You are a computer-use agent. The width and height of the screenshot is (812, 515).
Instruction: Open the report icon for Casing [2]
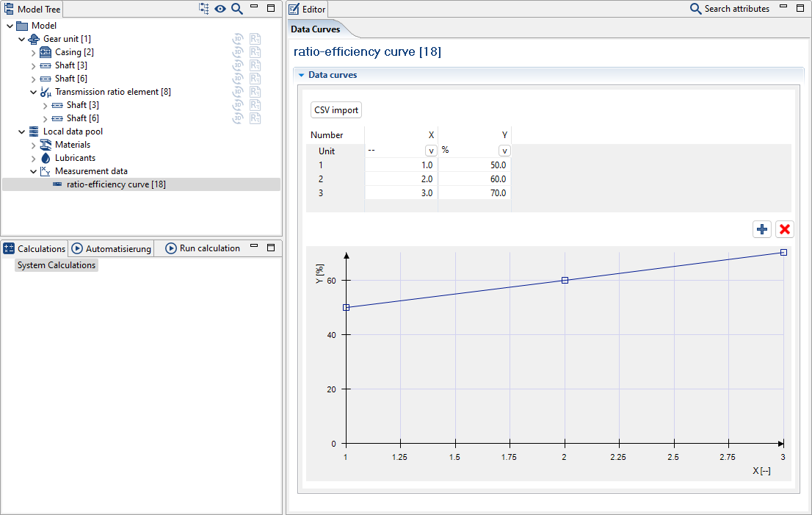click(x=255, y=52)
